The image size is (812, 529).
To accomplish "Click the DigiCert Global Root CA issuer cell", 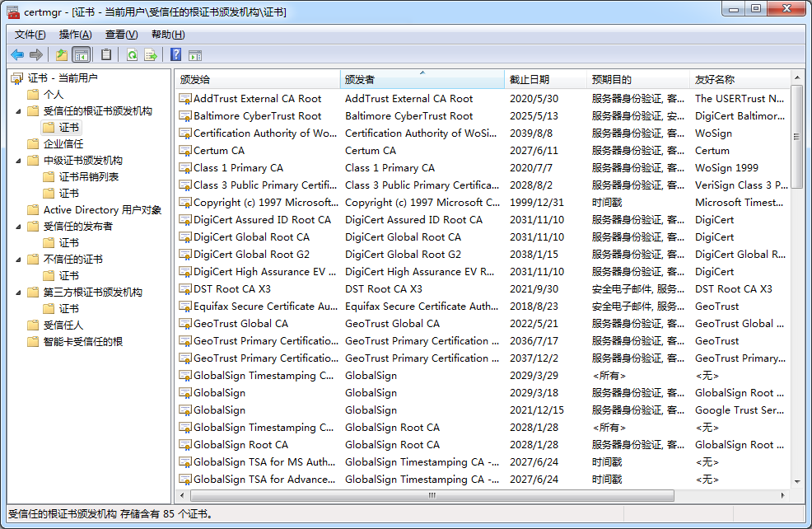I will coord(403,237).
